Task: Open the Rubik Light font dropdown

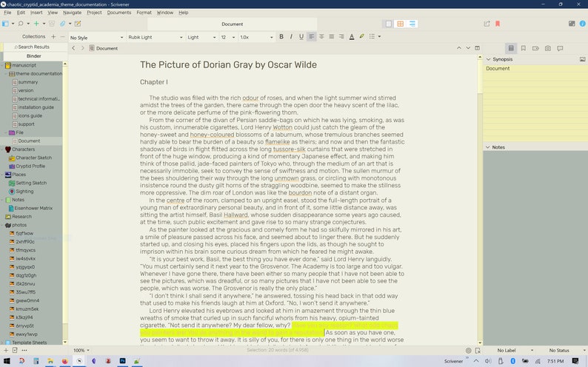Action: point(156,38)
